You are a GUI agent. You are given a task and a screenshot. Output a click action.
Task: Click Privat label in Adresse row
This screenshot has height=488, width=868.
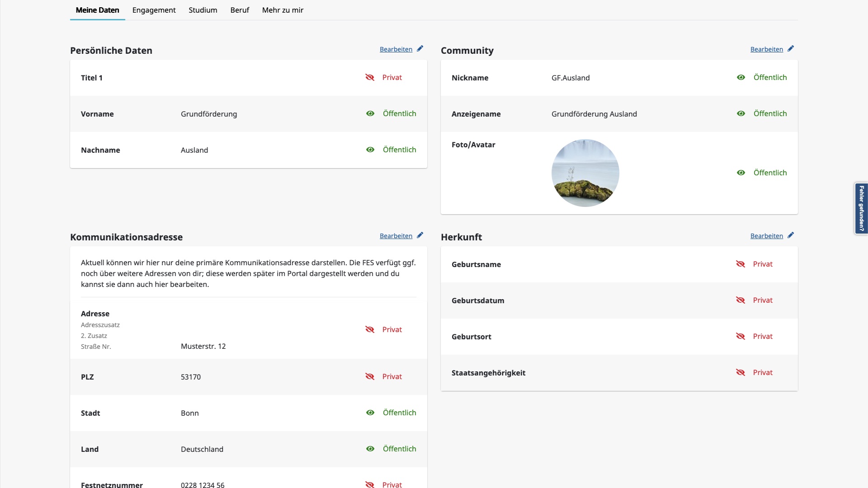[x=392, y=329]
